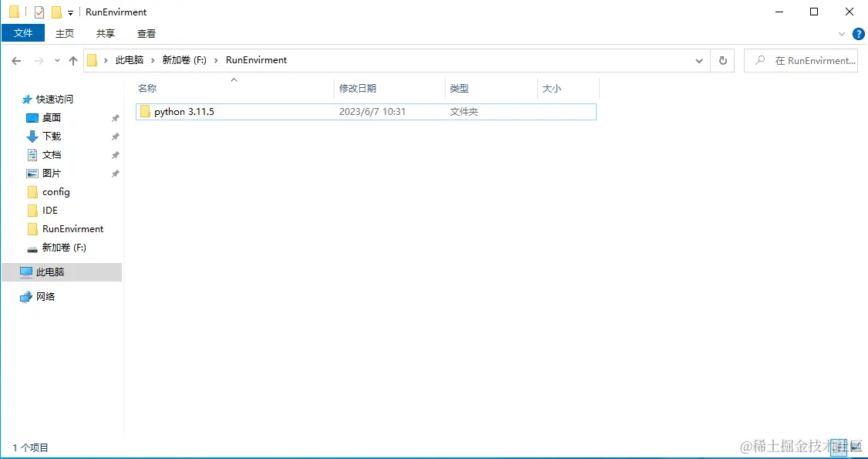Select 快速访问 in the navigation pane
The image size is (868, 459).
click(54, 99)
